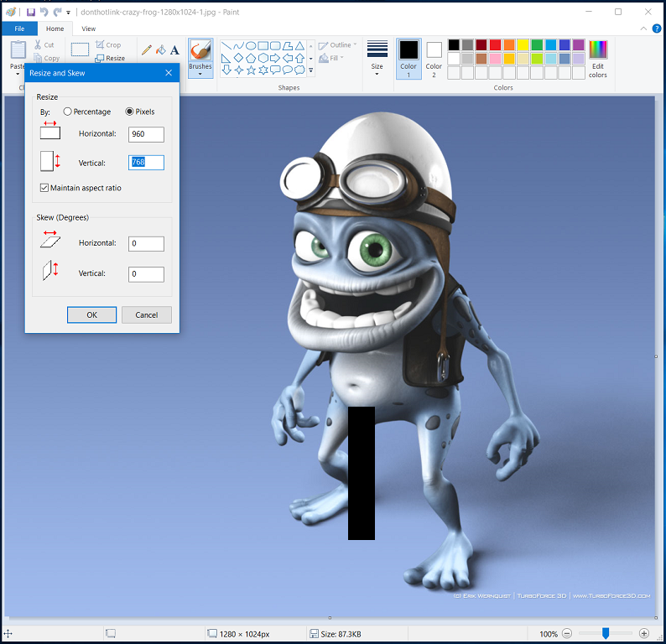The width and height of the screenshot is (666, 644).
Task: Open Customize Quick Access Toolbar dropdown
Action: (x=69, y=13)
